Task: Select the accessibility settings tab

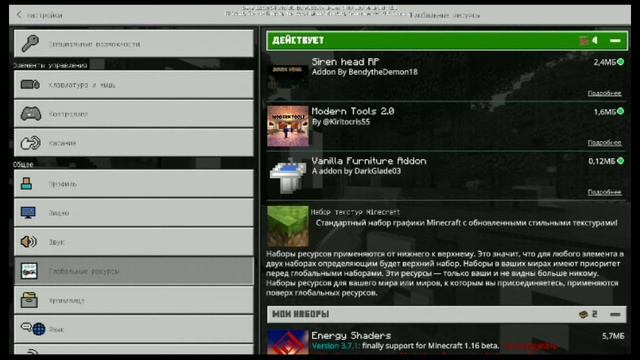Action: tap(133, 43)
